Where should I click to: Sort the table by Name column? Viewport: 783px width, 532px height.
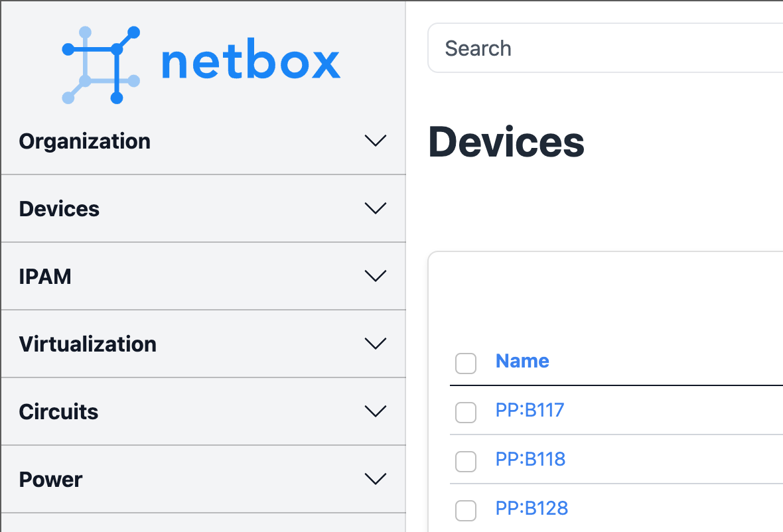click(522, 361)
